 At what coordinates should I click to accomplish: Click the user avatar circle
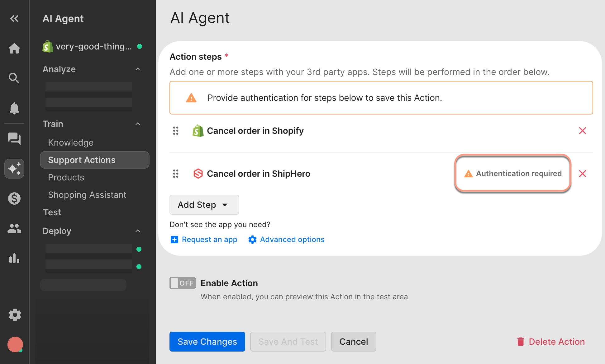coord(15,344)
